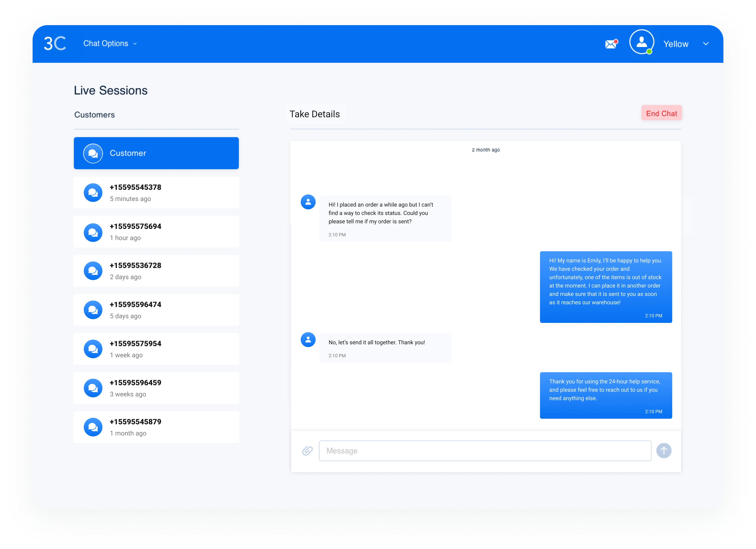Click the user profile avatar icon
756x549 pixels.
coord(641,42)
